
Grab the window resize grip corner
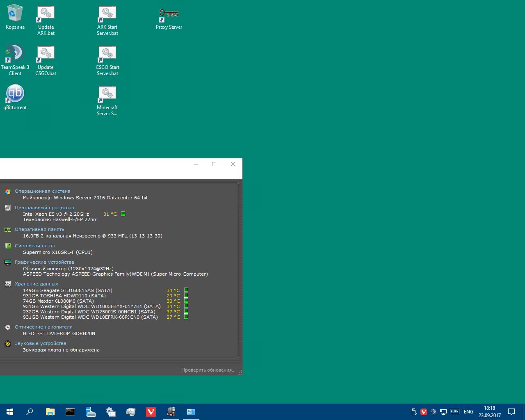(240, 373)
